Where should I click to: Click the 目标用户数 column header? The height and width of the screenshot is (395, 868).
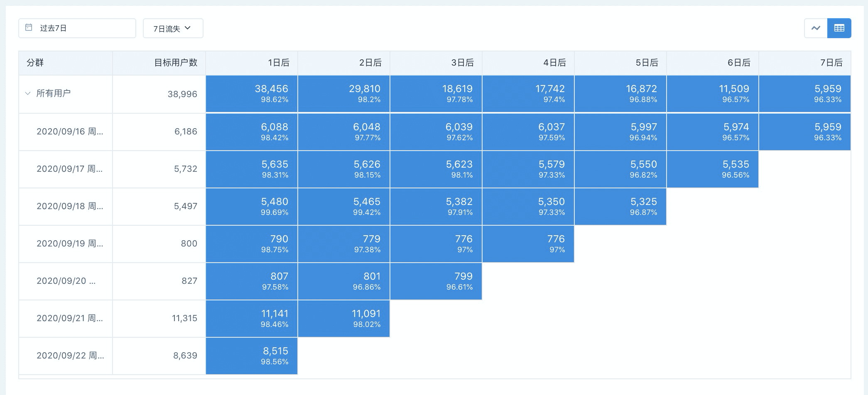[159, 63]
